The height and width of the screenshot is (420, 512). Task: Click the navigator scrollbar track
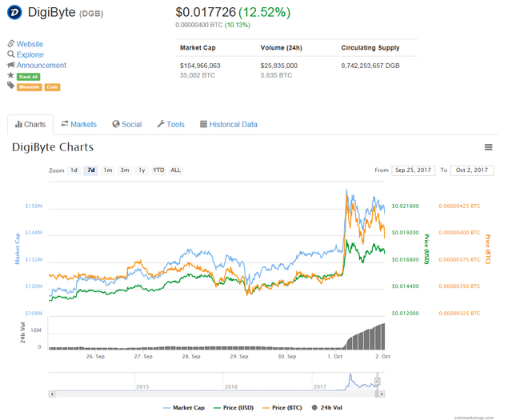click(x=215, y=394)
